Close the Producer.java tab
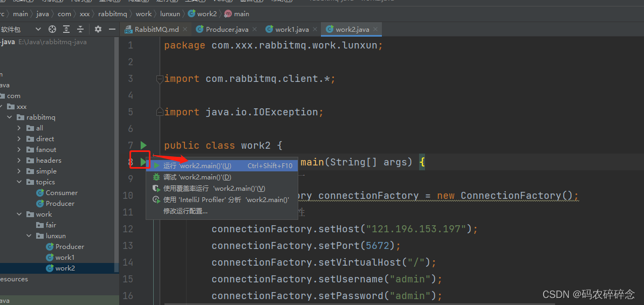This screenshot has height=305, width=644. pyautogui.click(x=255, y=29)
